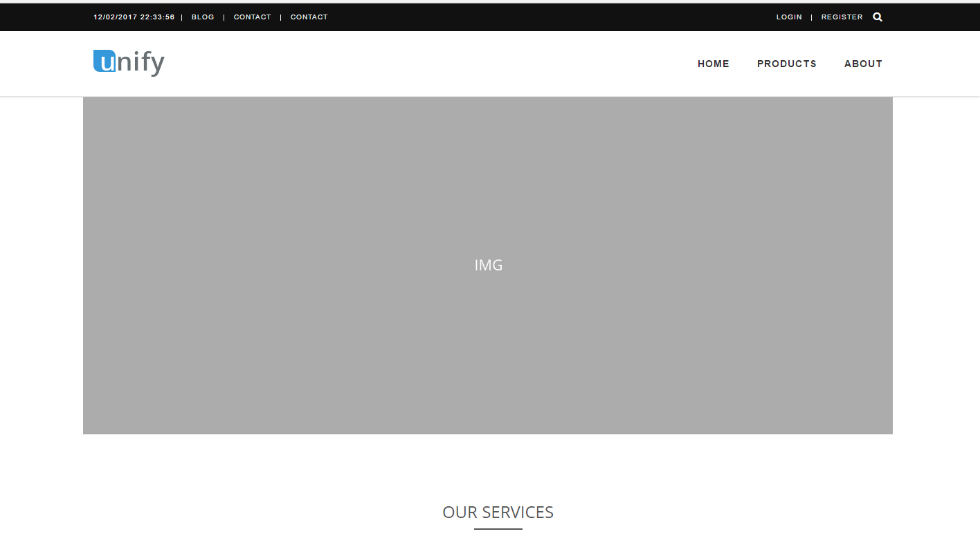Click the underline beneath OUR SERVICES
This screenshot has width=980, height=536.
[x=498, y=529]
